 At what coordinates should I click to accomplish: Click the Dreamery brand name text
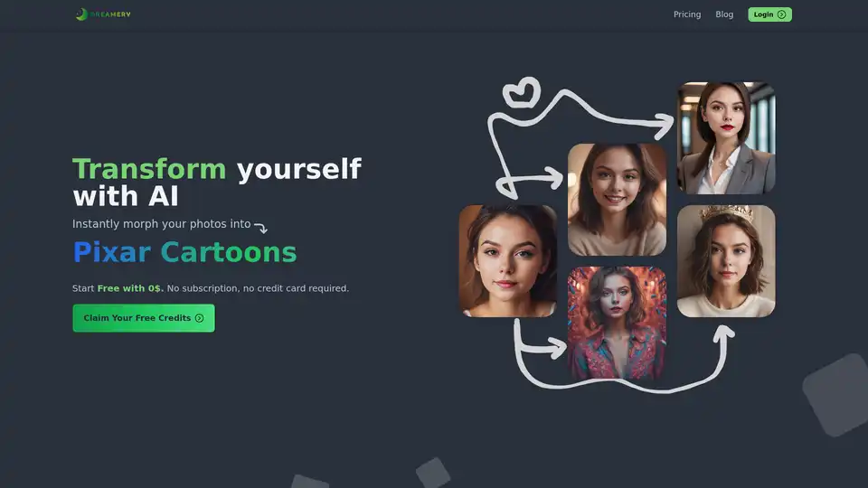(110, 14)
